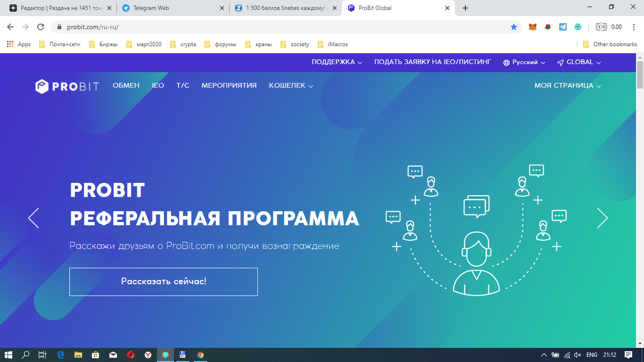This screenshot has height=362, width=644.
Task: Open the 0.00 balance extension
Action: 609,26
